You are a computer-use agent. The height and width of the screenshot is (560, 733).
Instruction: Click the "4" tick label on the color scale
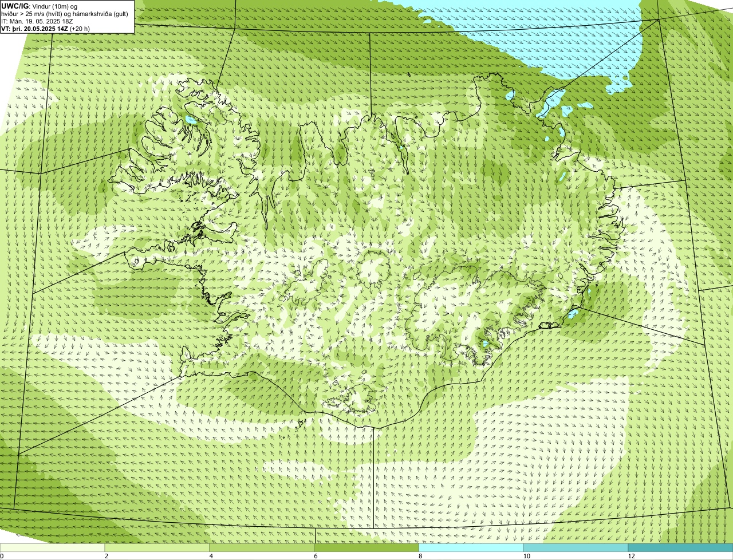pos(211,556)
